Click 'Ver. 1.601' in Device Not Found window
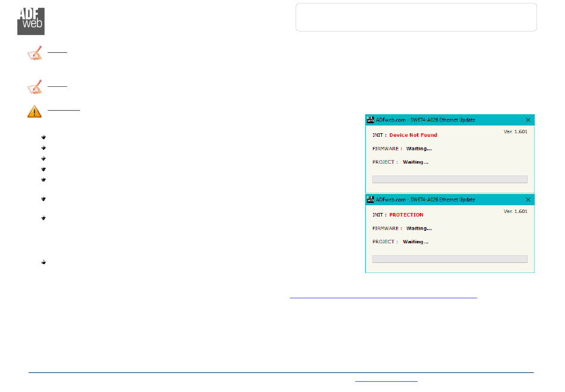Image resolution: width=565 pixels, height=392 pixels. pyautogui.click(x=515, y=132)
